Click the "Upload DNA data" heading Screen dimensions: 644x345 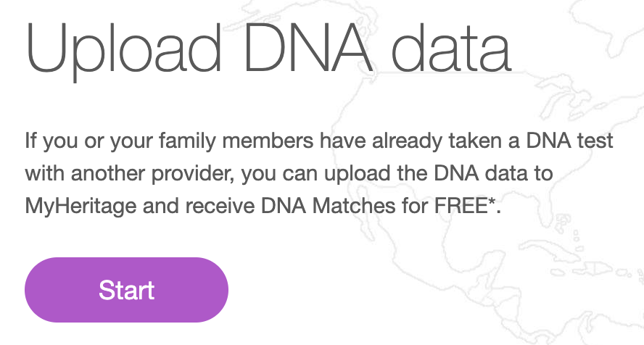tap(268, 50)
